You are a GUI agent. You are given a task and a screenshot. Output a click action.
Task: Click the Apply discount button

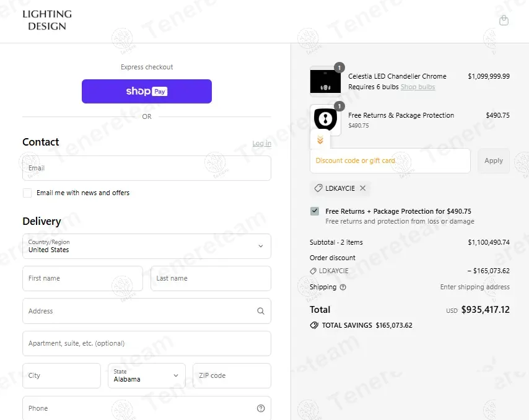493,160
